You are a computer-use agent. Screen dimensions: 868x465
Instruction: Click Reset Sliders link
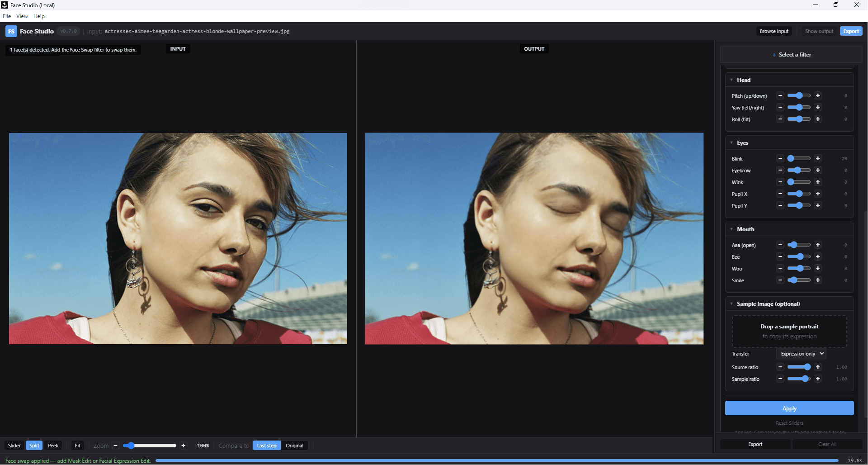[x=789, y=423]
